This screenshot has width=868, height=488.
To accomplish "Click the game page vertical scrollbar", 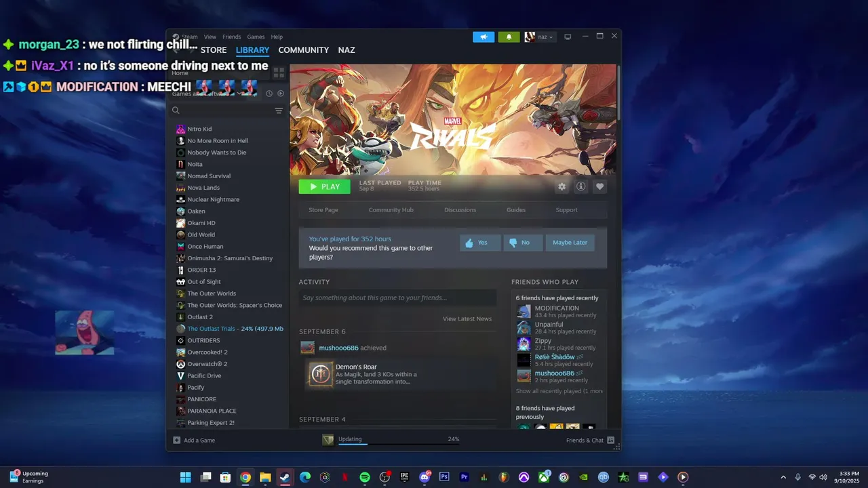I will 618,91.
